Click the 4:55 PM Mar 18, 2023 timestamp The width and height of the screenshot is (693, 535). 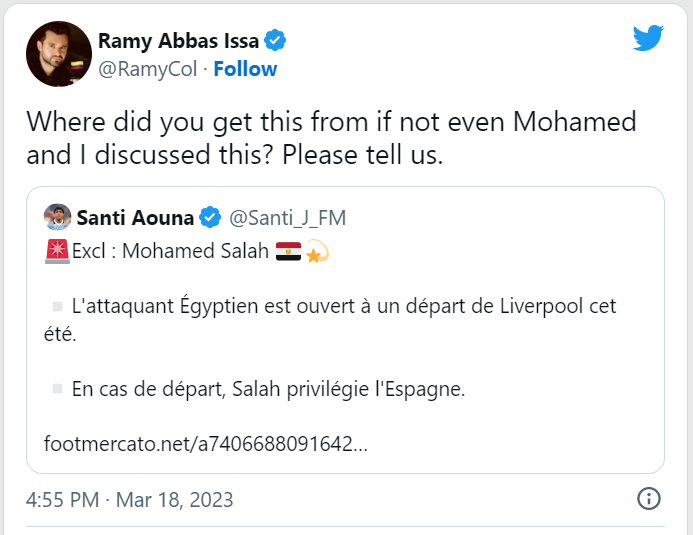coord(130,498)
